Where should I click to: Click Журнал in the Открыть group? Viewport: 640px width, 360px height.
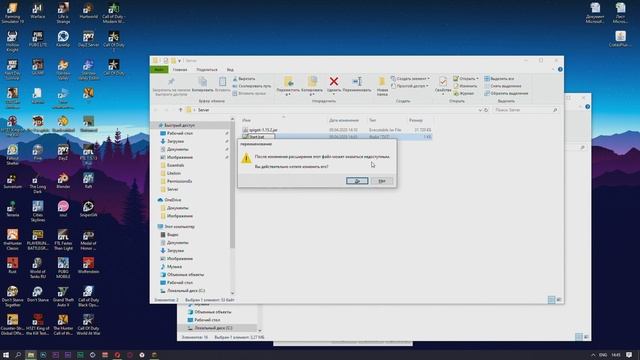pyautogui.click(x=464, y=93)
